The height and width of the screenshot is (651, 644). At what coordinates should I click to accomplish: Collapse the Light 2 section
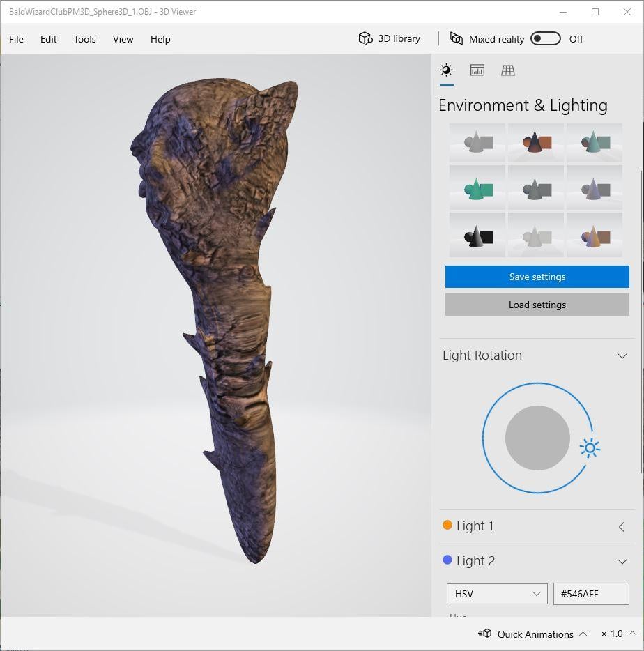tap(622, 561)
